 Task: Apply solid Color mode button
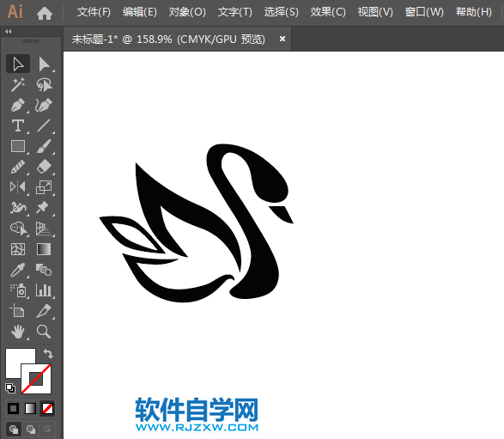pos(13,409)
